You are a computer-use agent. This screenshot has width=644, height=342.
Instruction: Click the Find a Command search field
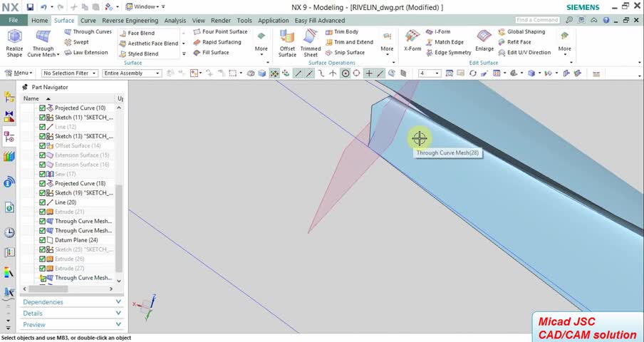pos(537,20)
